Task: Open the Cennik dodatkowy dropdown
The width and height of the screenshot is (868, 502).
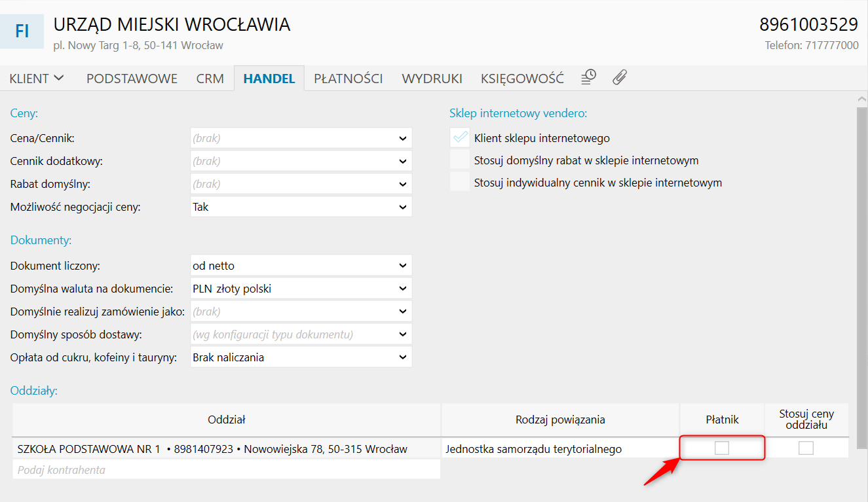Action: click(301, 161)
